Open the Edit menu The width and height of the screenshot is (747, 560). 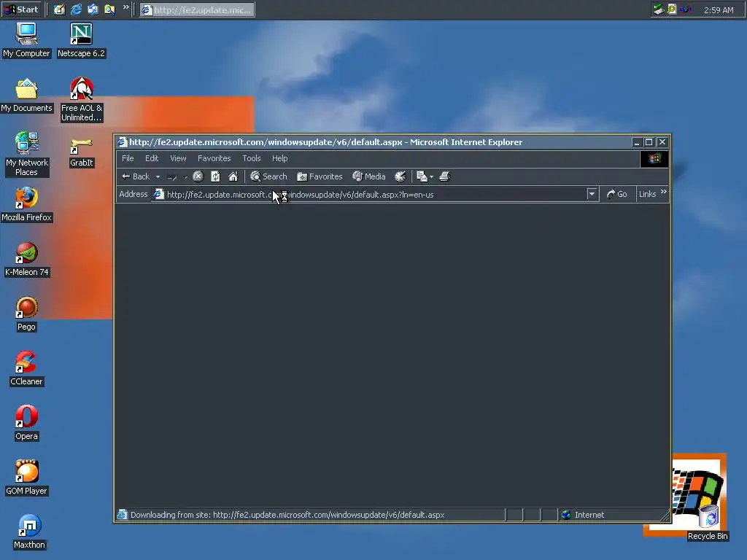(x=152, y=158)
